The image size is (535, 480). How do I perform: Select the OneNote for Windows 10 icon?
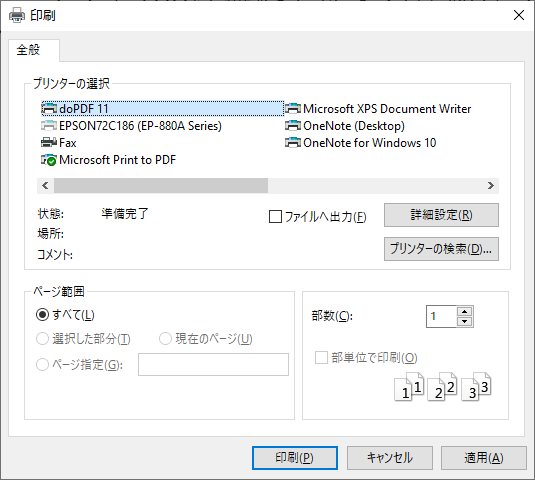tap(293, 143)
